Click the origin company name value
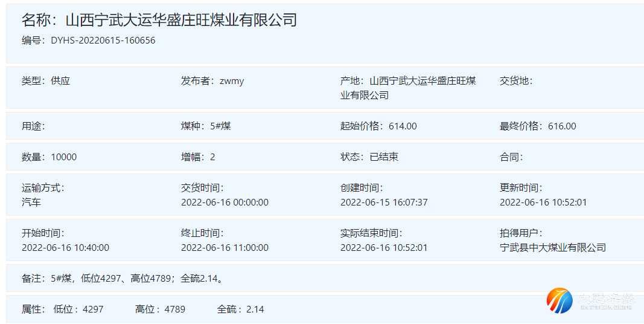 pyautogui.click(x=422, y=88)
